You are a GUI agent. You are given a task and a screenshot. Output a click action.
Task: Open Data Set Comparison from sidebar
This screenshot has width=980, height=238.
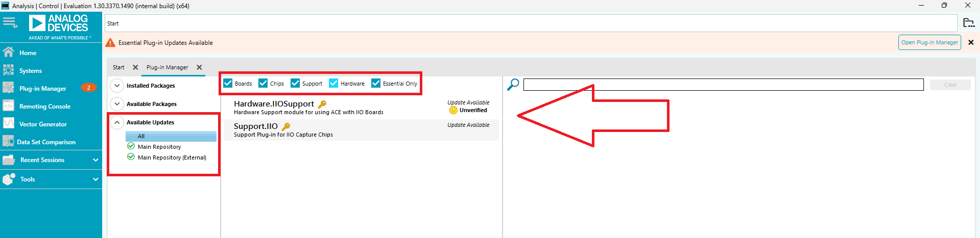46,142
